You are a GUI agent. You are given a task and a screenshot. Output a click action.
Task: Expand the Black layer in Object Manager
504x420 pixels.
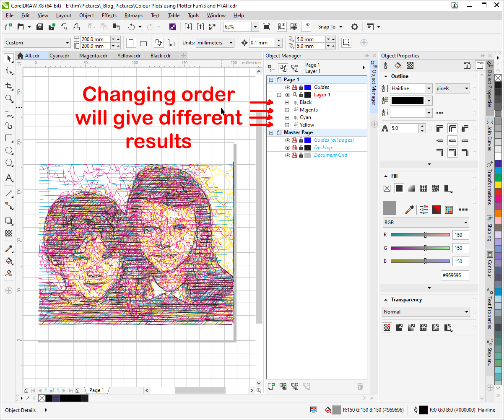286,102
